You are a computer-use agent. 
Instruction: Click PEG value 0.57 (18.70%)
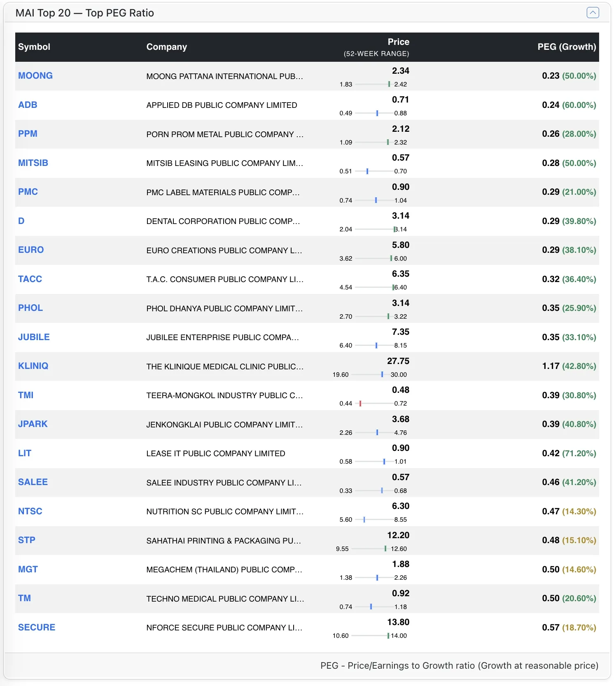tap(569, 628)
